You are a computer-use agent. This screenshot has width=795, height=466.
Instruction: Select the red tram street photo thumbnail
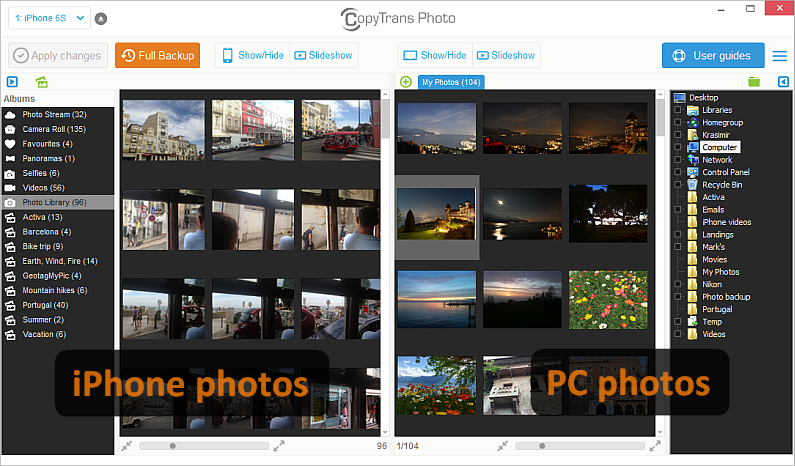(x=253, y=130)
